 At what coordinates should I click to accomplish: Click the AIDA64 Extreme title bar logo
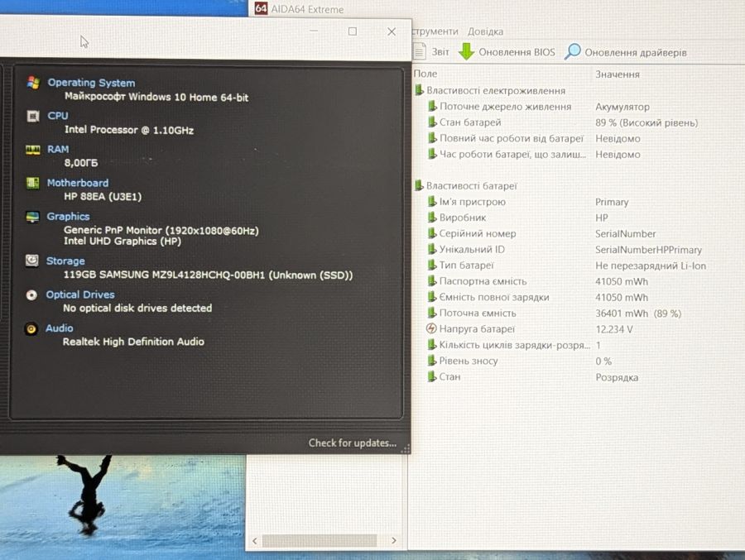pos(261,8)
